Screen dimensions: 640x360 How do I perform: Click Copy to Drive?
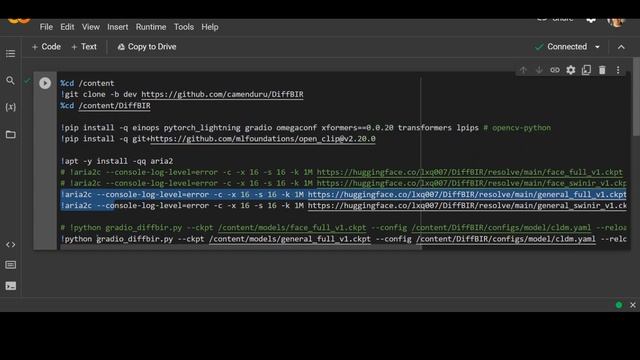147,47
